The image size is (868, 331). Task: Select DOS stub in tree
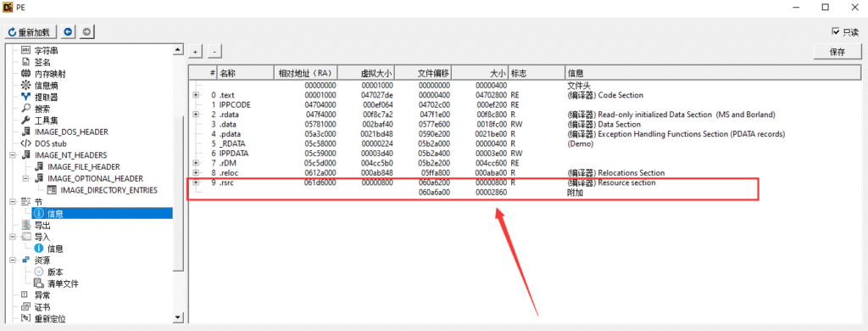pos(50,143)
